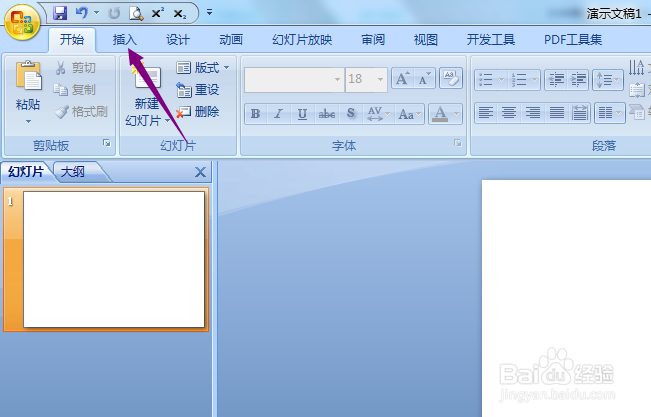Open the 字体 dialog launcher
This screenshot has height=417, width=651.
point(458,143)
